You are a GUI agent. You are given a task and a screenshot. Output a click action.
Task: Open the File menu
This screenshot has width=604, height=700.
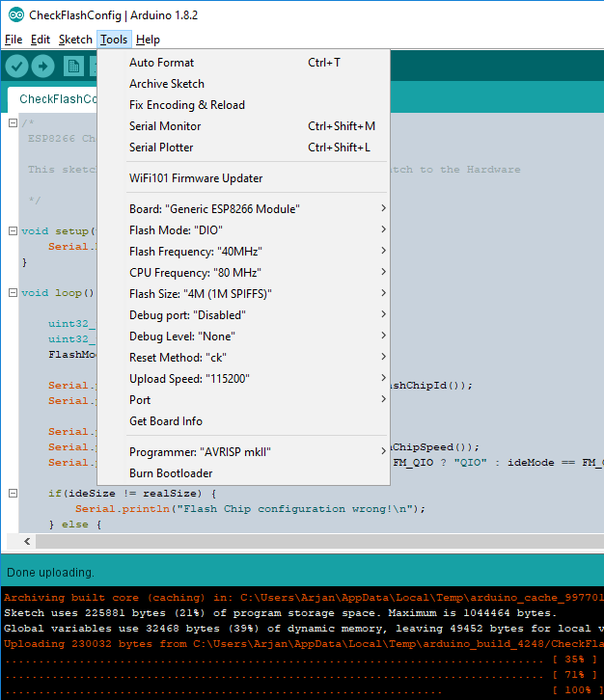pos(14,40)
